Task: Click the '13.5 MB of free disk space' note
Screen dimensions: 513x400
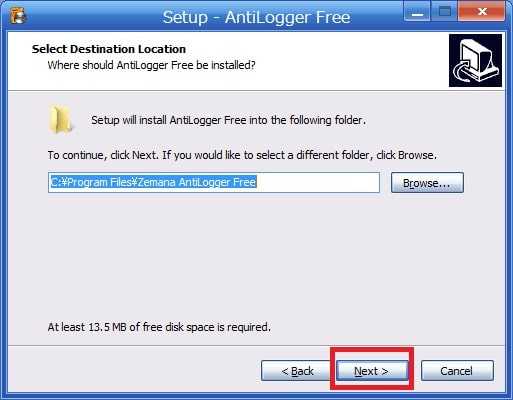Action: coord(159,327)
